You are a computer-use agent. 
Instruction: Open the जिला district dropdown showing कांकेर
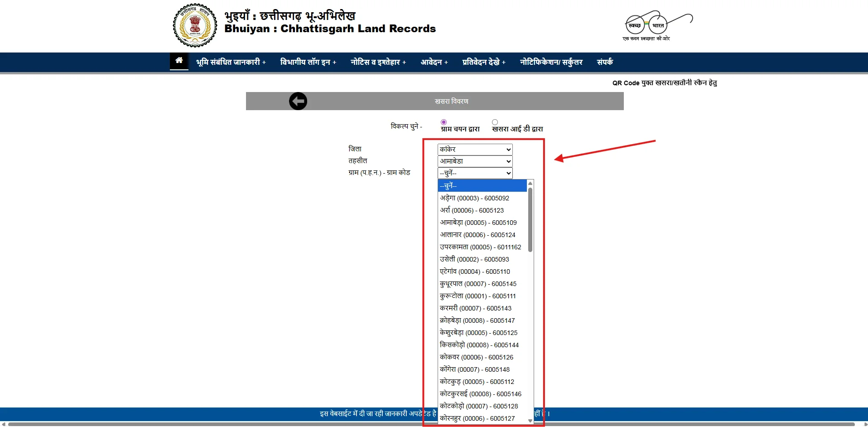click(474, 149)
